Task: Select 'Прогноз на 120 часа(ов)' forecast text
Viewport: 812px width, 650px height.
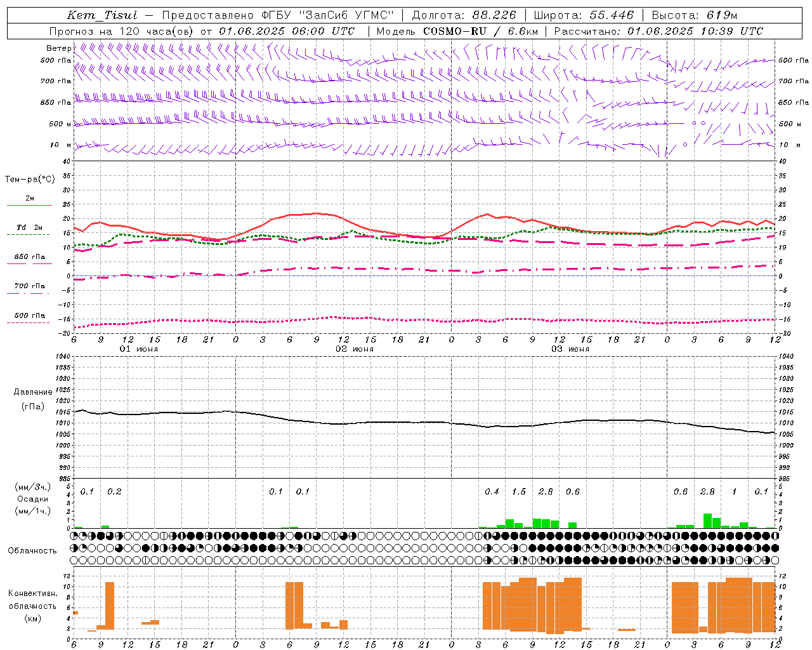Action: point(122,31)
